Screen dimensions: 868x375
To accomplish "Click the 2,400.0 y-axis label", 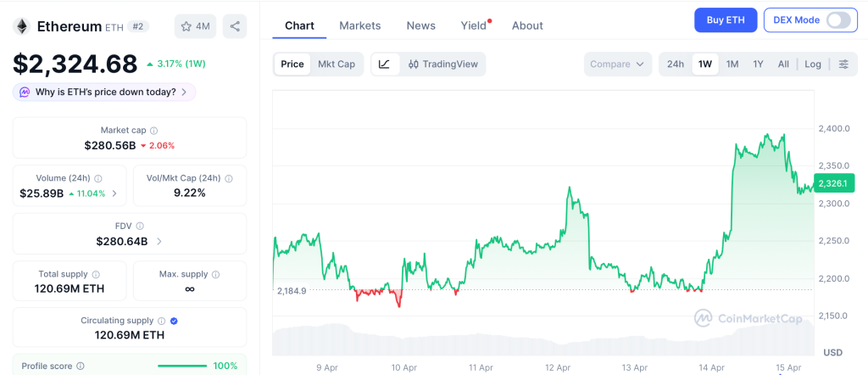I will pos(834,128).
